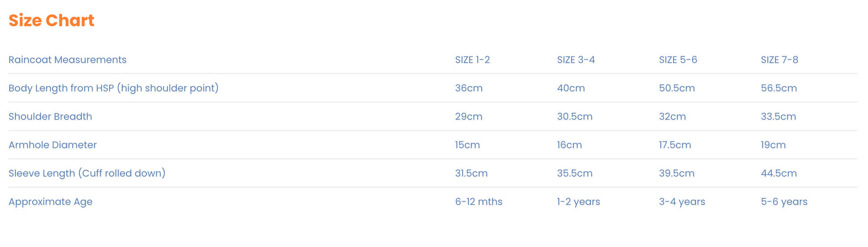The height and width of the screenshot is (247, 868).
Task: Click the 5-6 years age cell
Action: 784,202
